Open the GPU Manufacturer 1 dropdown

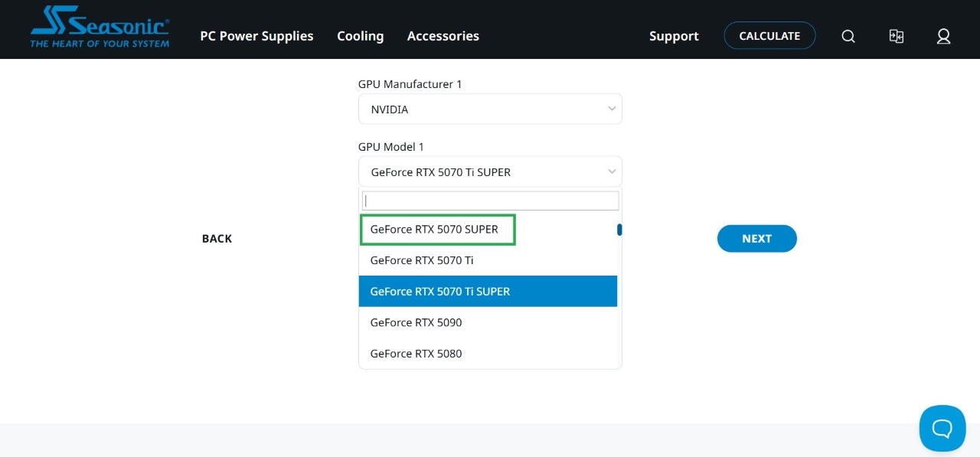tap(490, 109)
